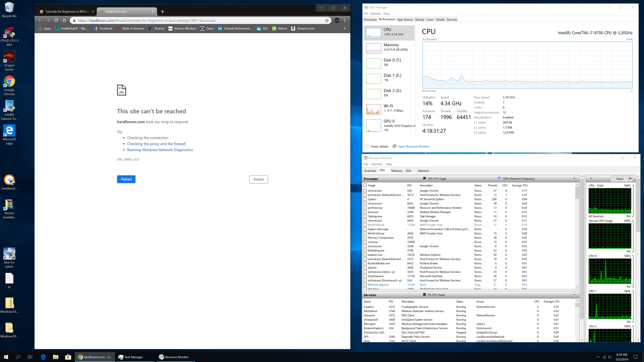Open new Chrome tab with plus icon

click(x=163, y=12)
